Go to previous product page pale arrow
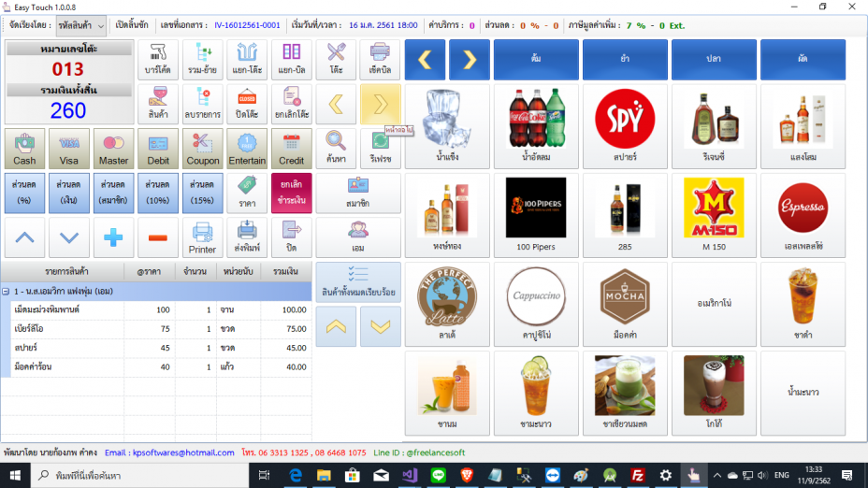Screen dimensions: 868x488 coord(336,104)
